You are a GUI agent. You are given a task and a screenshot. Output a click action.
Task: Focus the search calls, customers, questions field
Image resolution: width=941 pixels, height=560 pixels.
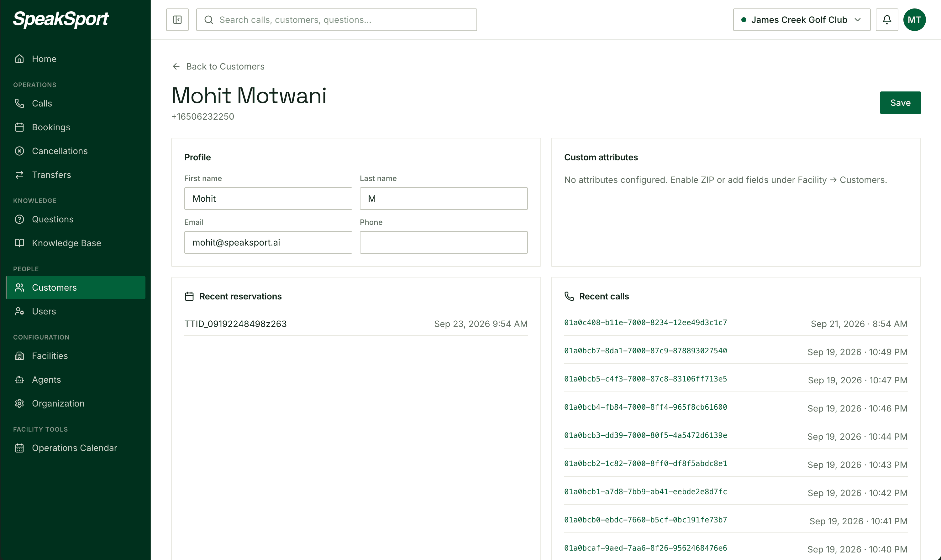(336, 20)
